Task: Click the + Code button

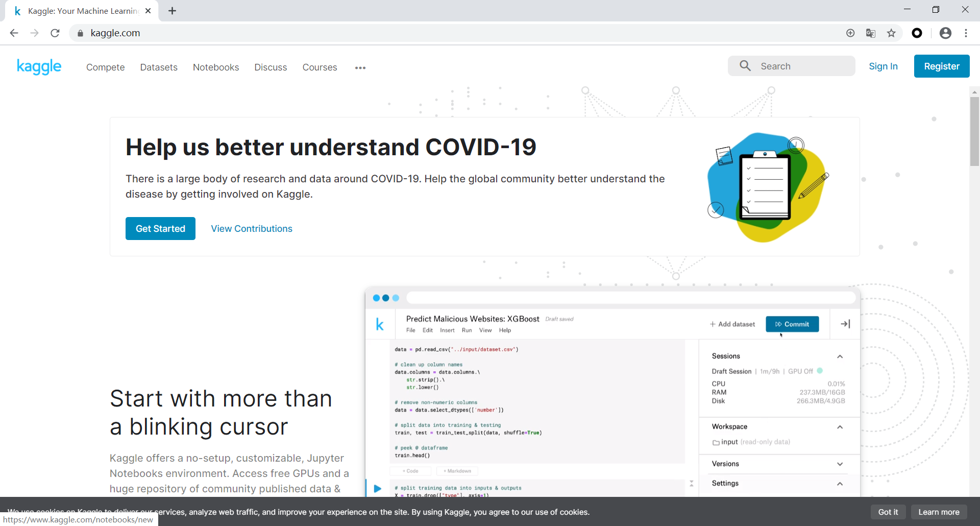Action: click(410, 471)
